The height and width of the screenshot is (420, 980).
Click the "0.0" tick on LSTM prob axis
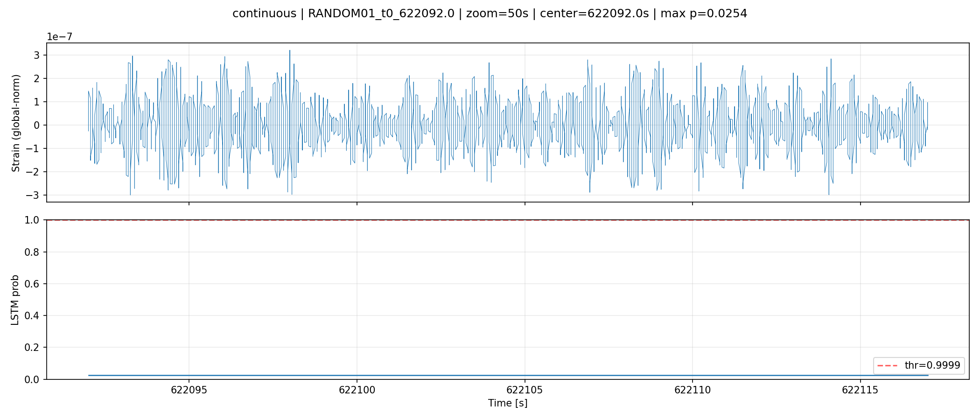click(33, 379)
